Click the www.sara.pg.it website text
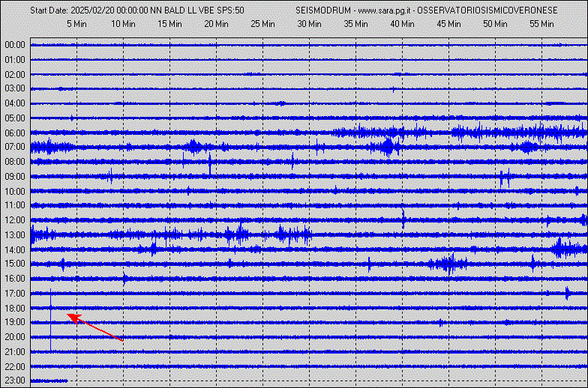Viewport: 588px width, 388px height. click(x=385, y=10)
